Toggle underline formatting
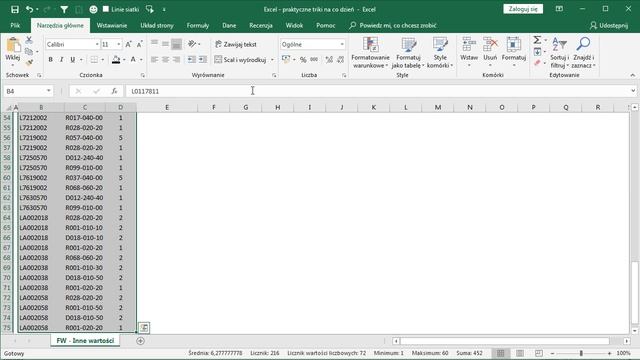640x360 pixels. (x=72, y=60)
